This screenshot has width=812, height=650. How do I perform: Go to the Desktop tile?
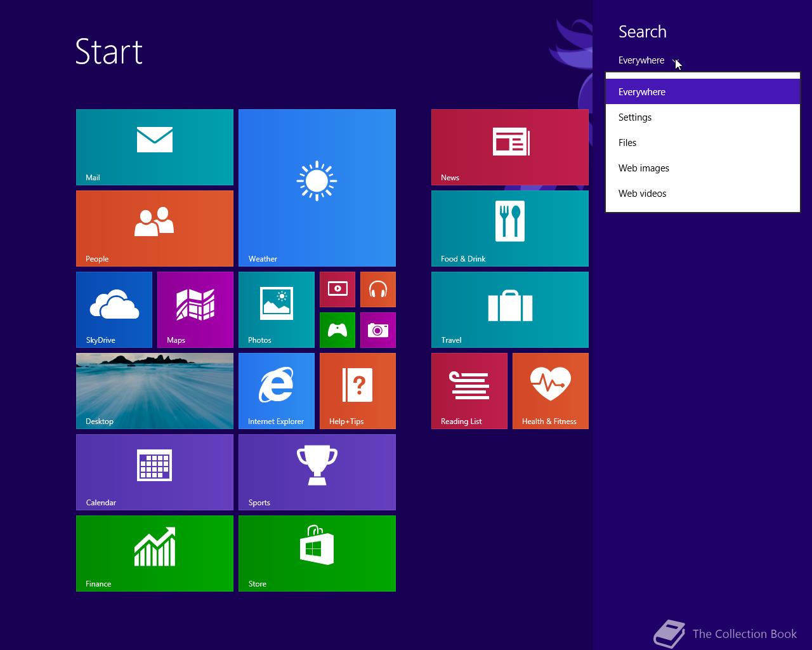(x=155, y=391)
